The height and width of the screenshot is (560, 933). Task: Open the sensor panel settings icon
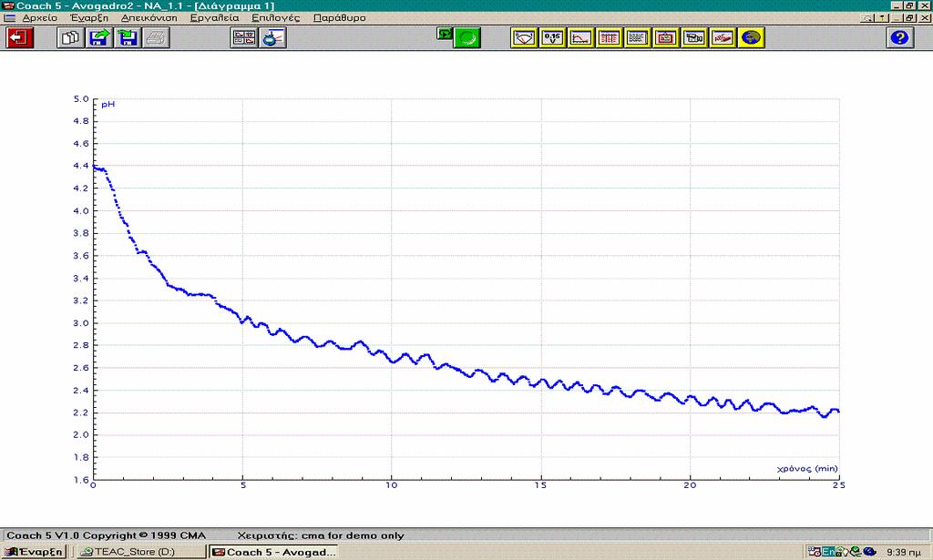273,38
